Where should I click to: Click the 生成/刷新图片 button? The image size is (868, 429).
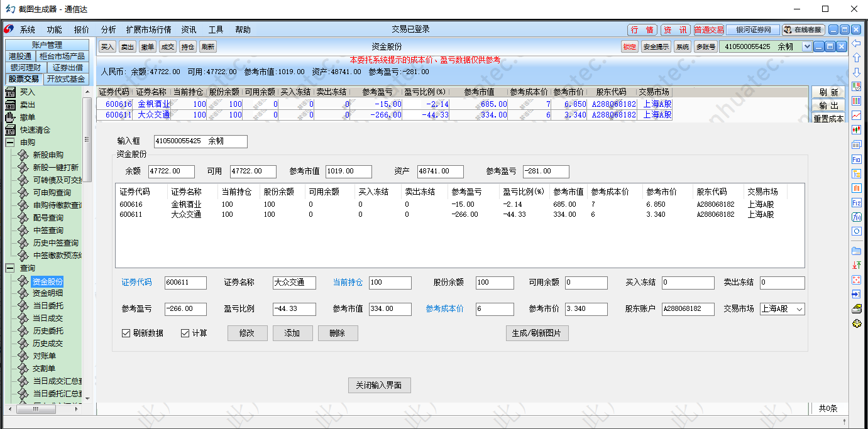click(537, 333)
